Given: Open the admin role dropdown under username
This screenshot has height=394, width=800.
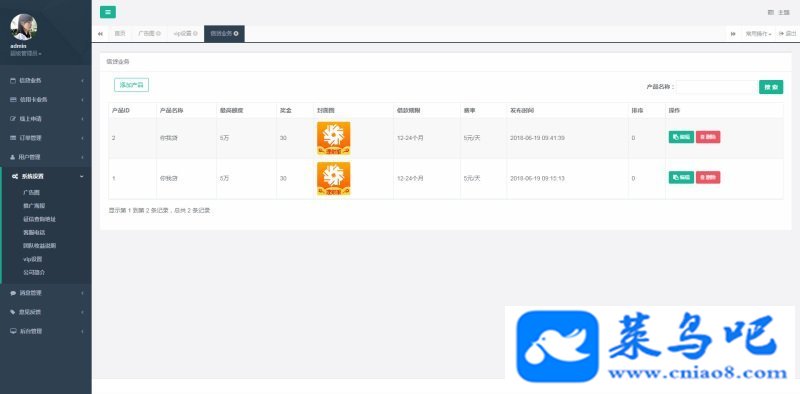Looking at the screenshot, I should pyautogui.click(x=26, y=54).
